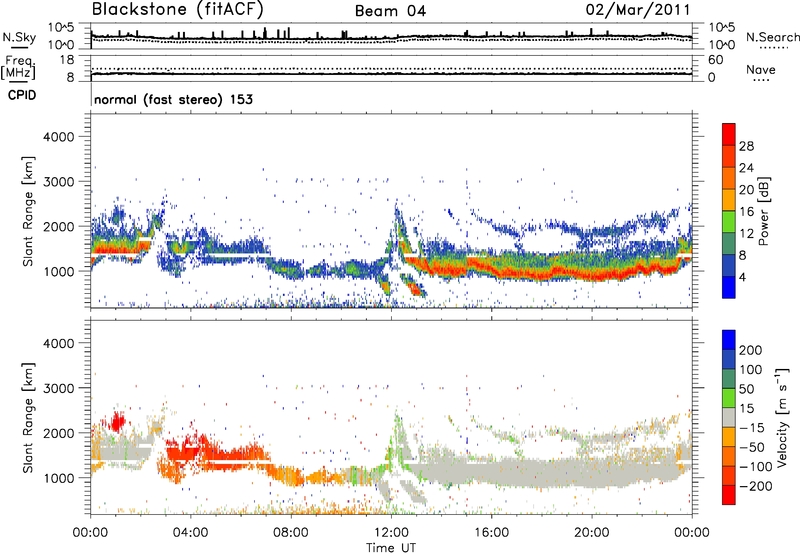The height and width of the screenshot is (554, 800).
Task: Click the '4' label on Power color bar
Action: click(743, 277)
